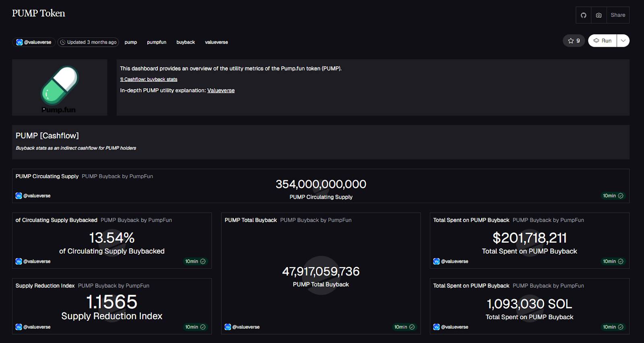Click the 10min status on Supply Reduction Index
The height and width of the screenshot is (343, 644).
195,327
